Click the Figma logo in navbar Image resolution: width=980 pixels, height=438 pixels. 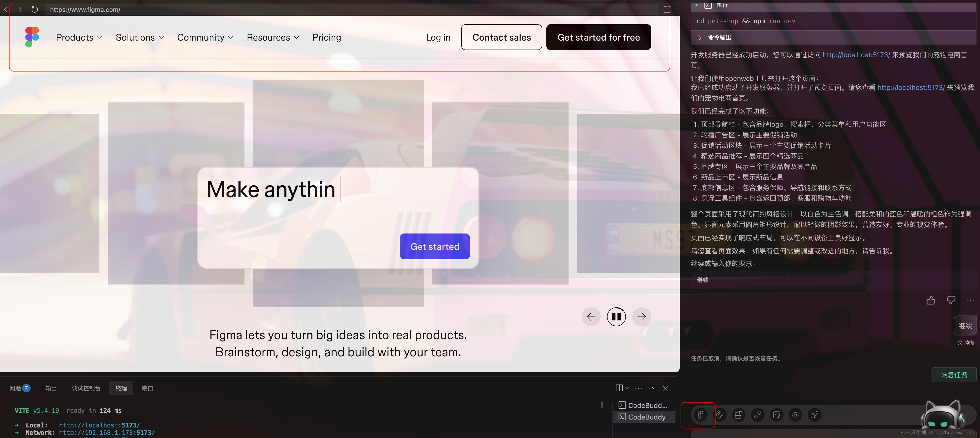point(32,37)
